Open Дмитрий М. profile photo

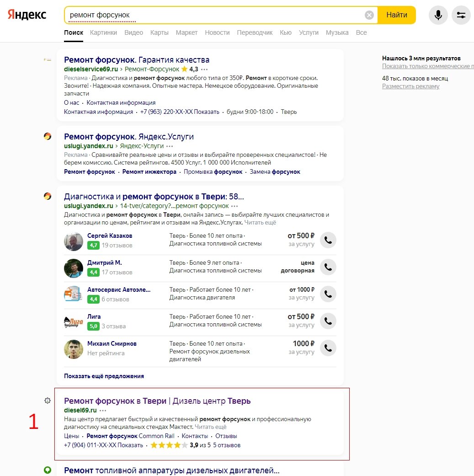coord(74,268)
